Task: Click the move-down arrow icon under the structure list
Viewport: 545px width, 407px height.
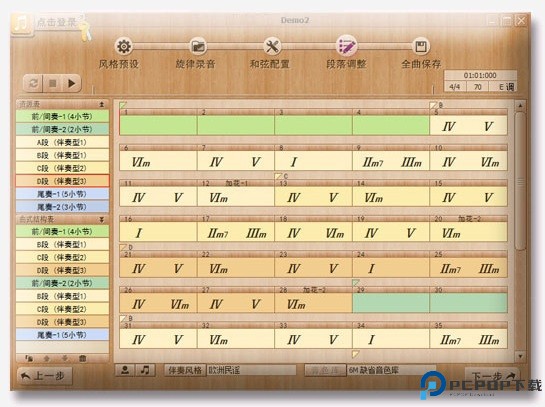Action: click(65, 358)
